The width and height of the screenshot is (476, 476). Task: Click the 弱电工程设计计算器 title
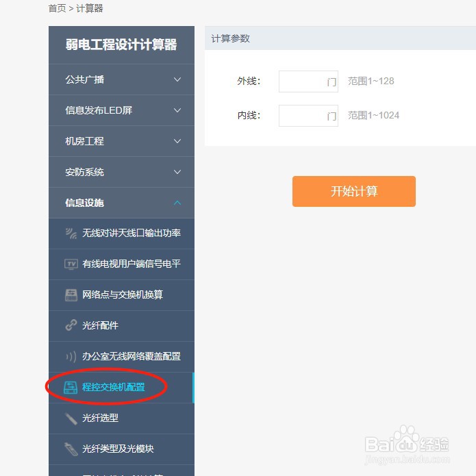point(121,45)
